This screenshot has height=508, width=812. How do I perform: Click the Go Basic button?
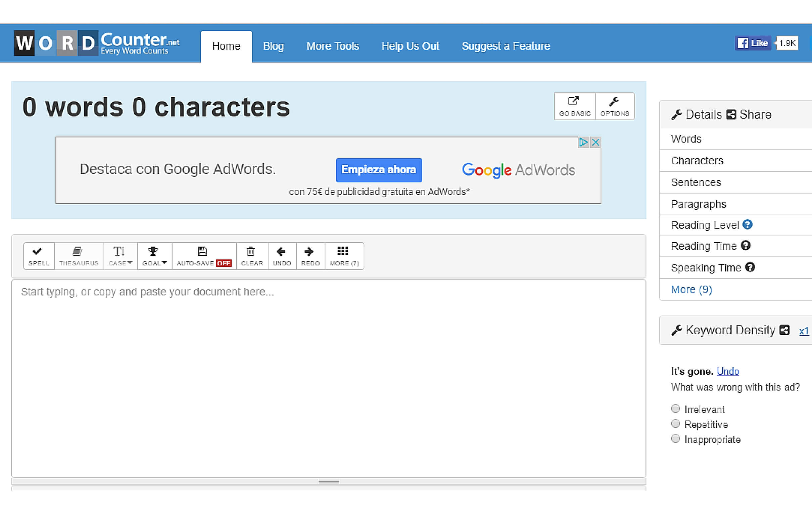tap(575, 106)
